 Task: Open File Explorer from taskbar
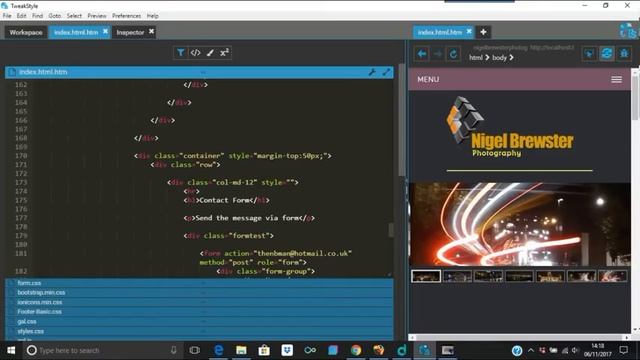coord(241,350)
